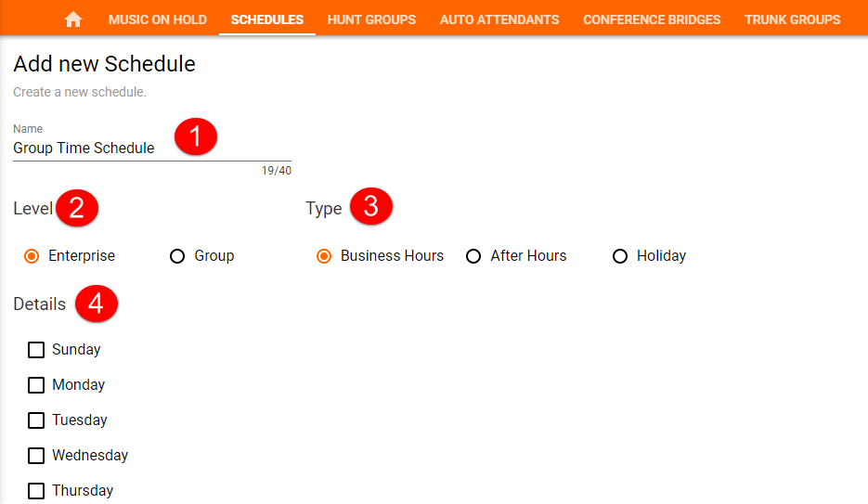The width and height of the screenshot is (868, 504).
Task: Toggle the Wednesday checkbox
Action: [36, 456]
